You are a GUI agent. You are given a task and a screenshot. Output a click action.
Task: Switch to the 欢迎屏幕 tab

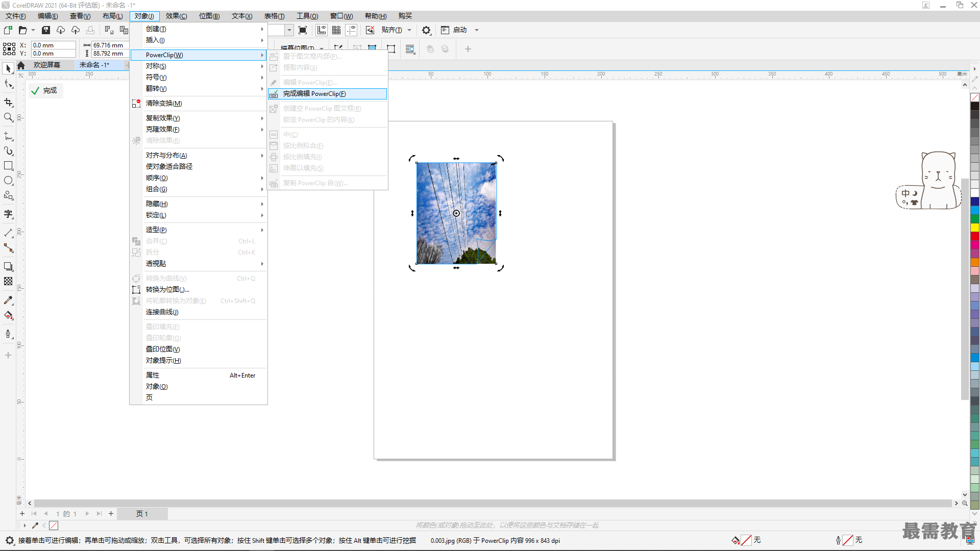point(47,65)
